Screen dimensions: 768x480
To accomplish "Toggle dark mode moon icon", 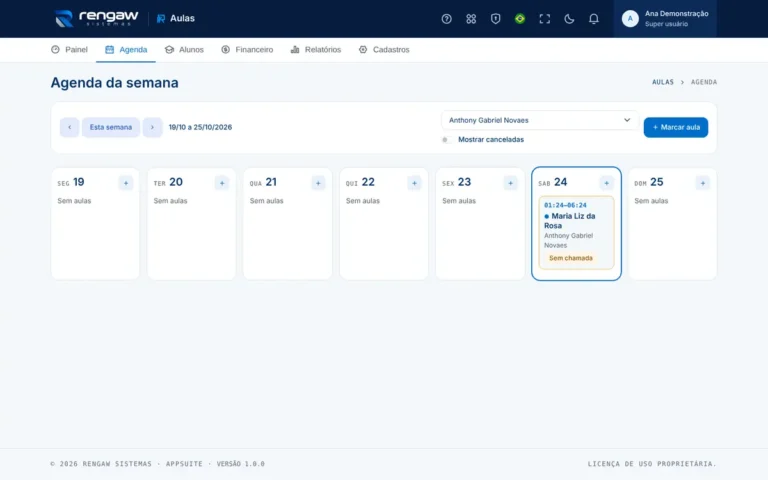I will [569, 19].
